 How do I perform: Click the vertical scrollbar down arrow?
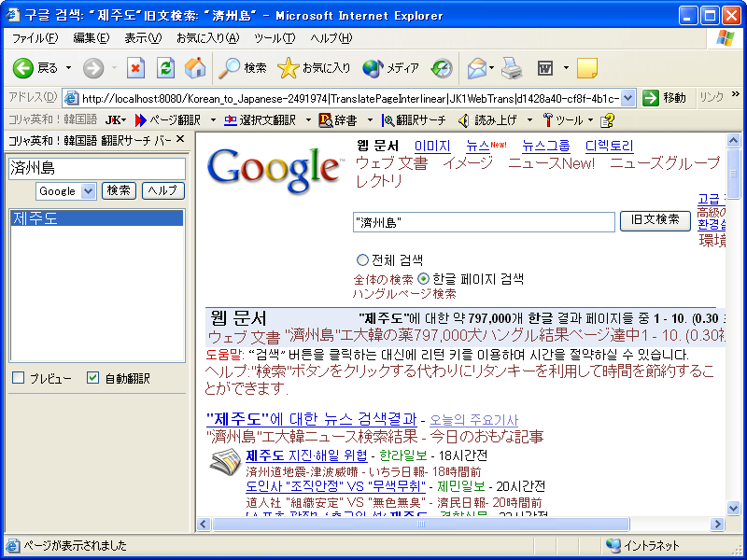click(734, 508)
